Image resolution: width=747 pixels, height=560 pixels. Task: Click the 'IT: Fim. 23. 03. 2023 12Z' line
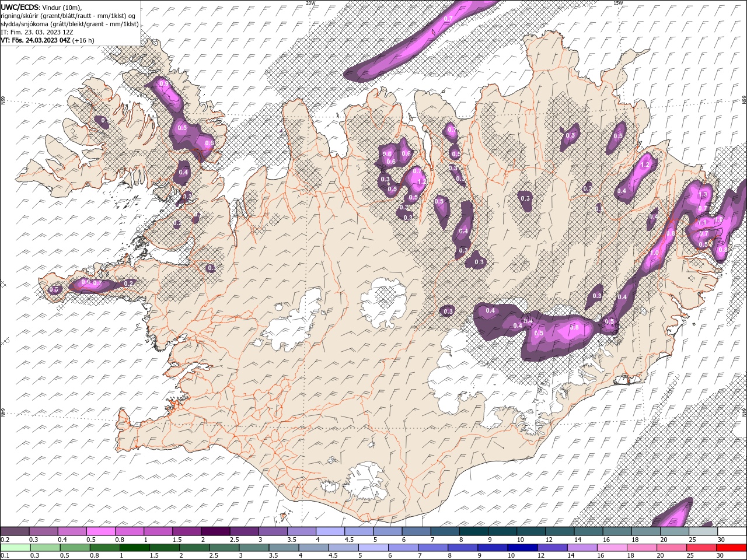tap(37, 32)
